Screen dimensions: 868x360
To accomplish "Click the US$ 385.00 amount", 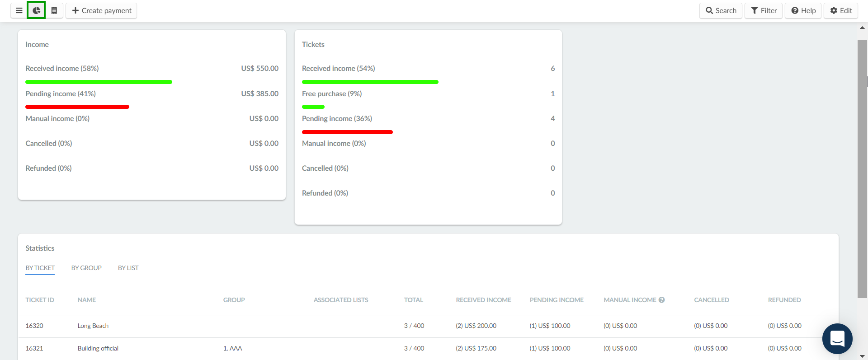I will (x=260, y=94).
